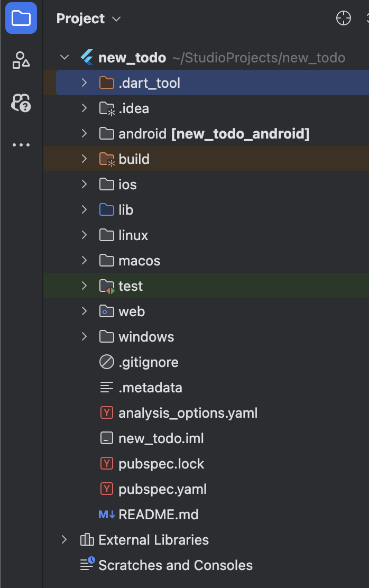The image size is (369, 588).
Task: Select Scratches and Consoles entry
Action: point(175,565)
